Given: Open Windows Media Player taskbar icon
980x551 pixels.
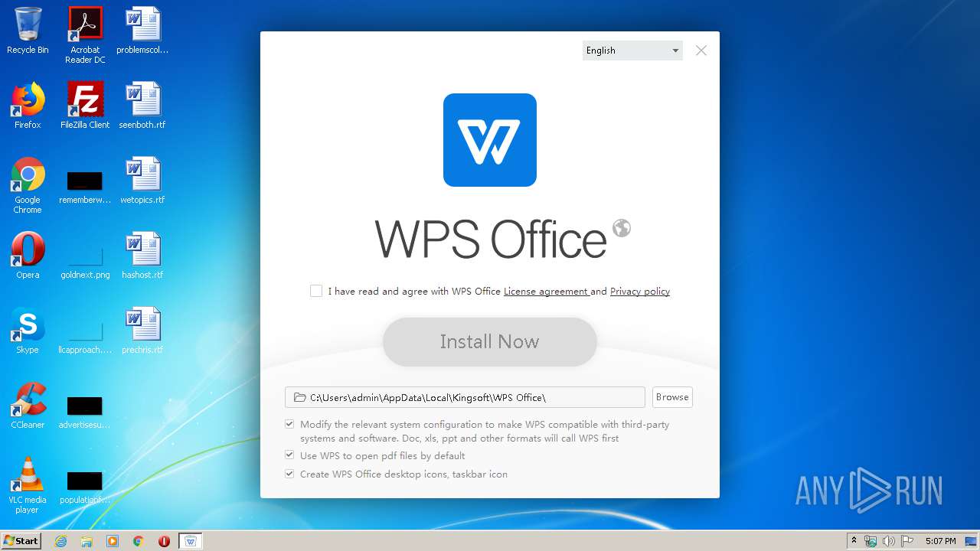Looking at the screenshot, I should pos(113,541).
